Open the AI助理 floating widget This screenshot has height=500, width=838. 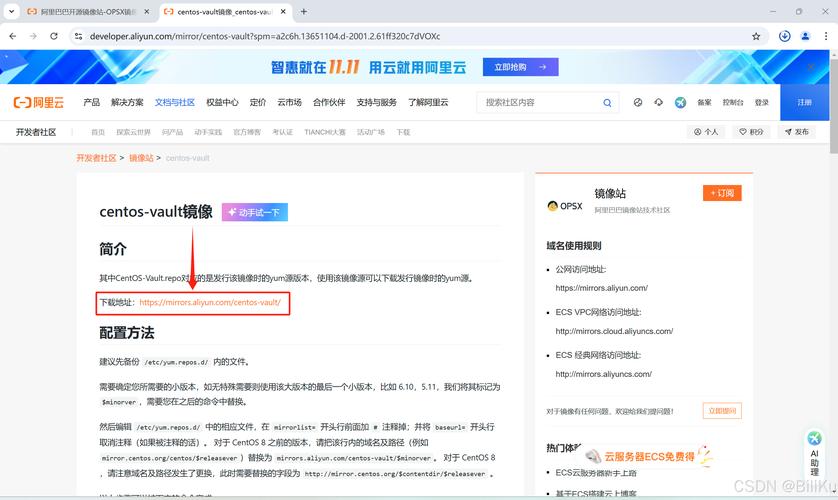pos(814,454)
